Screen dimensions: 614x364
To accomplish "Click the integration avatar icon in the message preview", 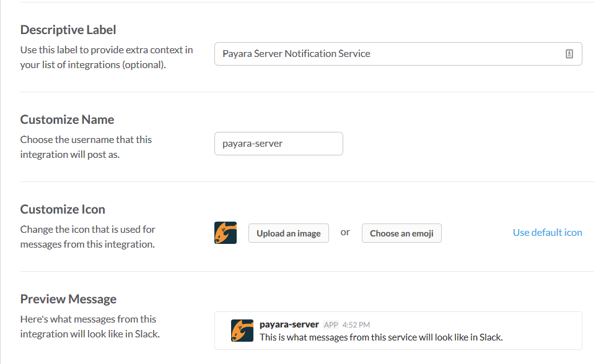I will coord(242,331).
